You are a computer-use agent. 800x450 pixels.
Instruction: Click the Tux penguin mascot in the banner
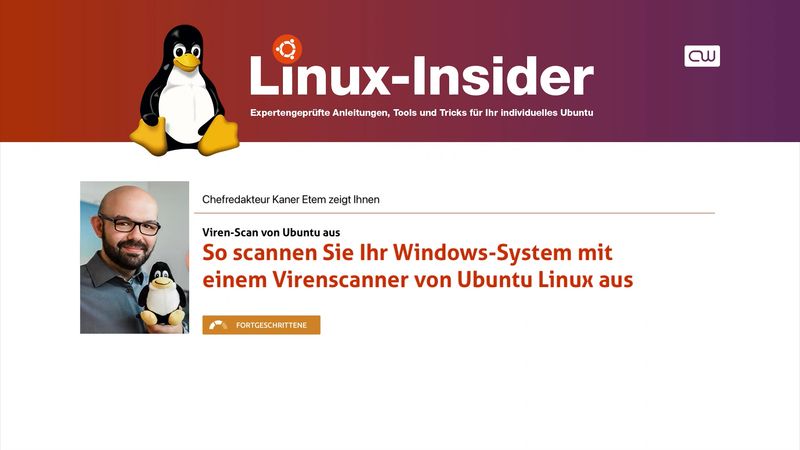pyautogui.click(x=184, y=90)
